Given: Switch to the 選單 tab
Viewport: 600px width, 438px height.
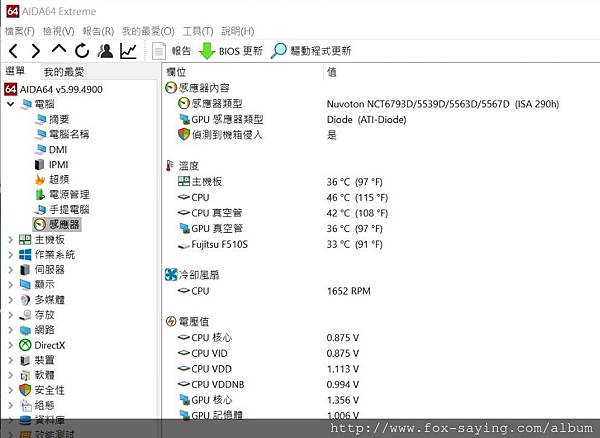Looking at the screenshot, I should [x=15, y=71].
